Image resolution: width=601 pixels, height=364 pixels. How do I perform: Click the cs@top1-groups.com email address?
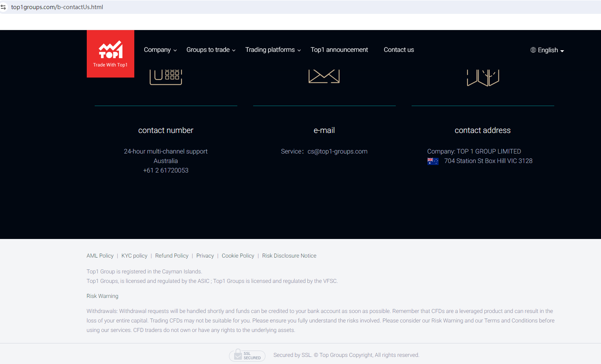[338, 152]
